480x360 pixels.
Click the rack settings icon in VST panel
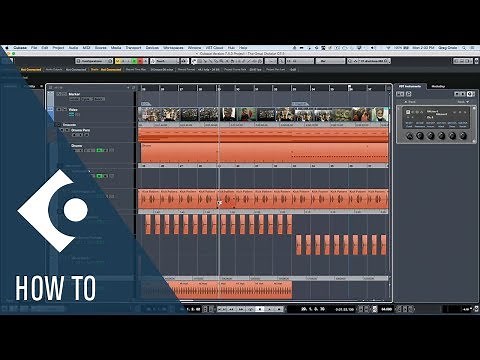[469, 94]
